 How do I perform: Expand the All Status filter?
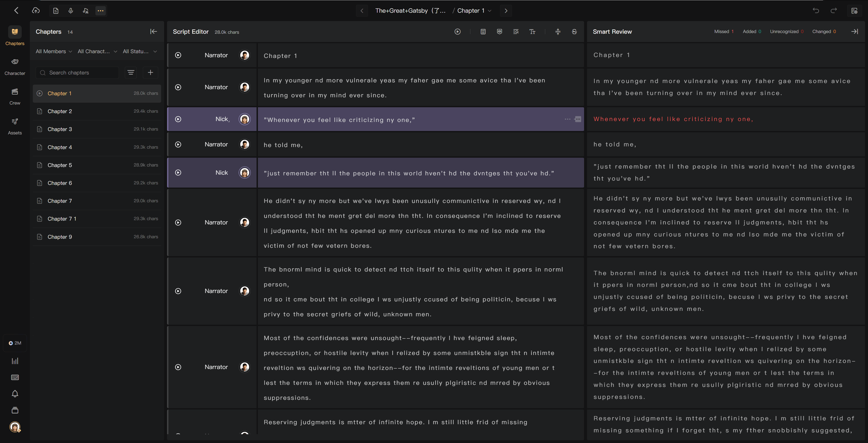(140, 51)
